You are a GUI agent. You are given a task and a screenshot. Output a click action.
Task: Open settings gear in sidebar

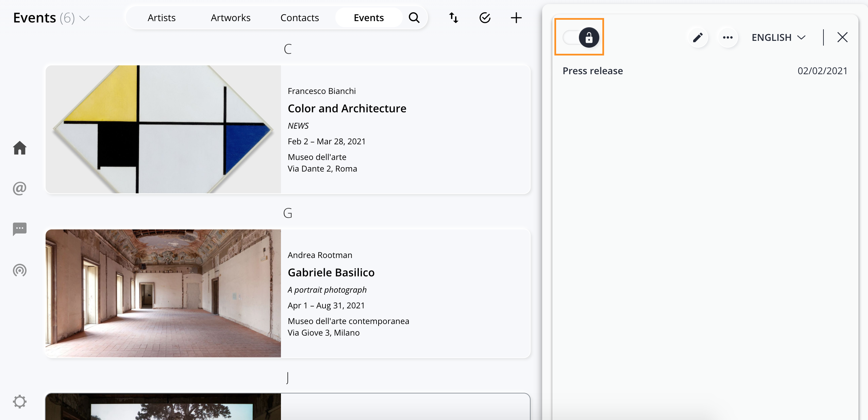point(20,402)
